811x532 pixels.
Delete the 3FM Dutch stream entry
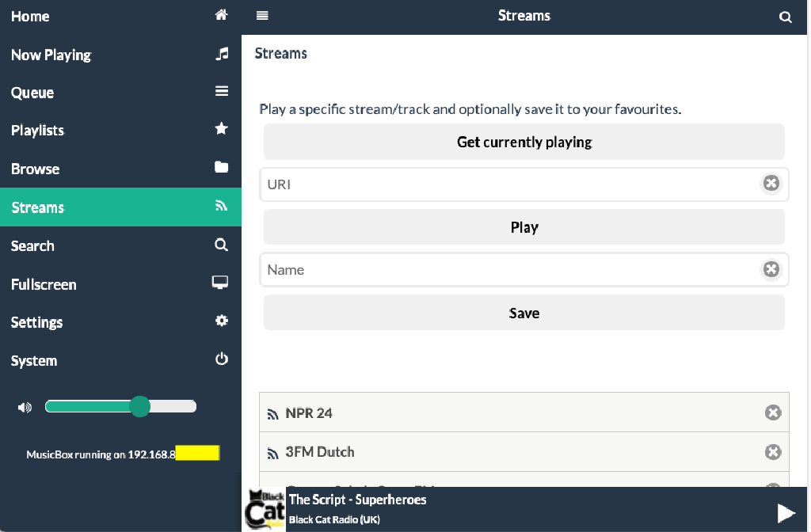coord(773,452)
